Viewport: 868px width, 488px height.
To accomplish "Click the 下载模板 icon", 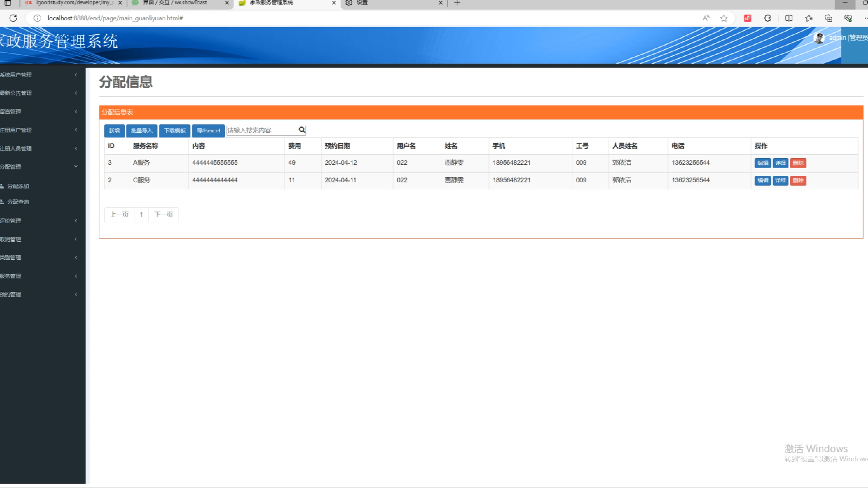I will pyautogui.click(x=175, y=130).
